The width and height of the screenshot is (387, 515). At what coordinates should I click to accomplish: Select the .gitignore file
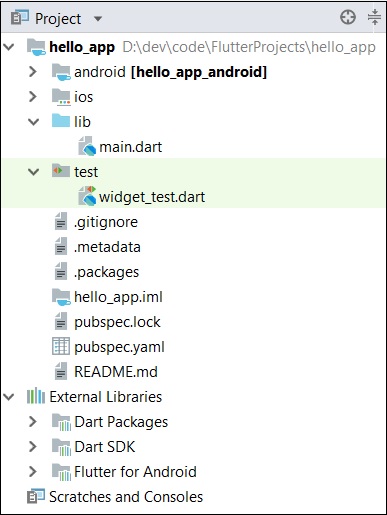coord(106,222)
